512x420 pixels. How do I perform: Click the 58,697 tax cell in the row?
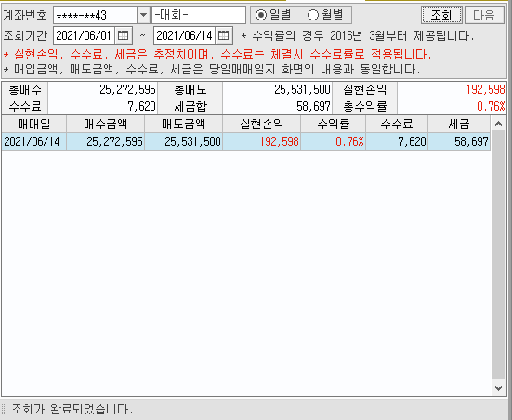459,141
